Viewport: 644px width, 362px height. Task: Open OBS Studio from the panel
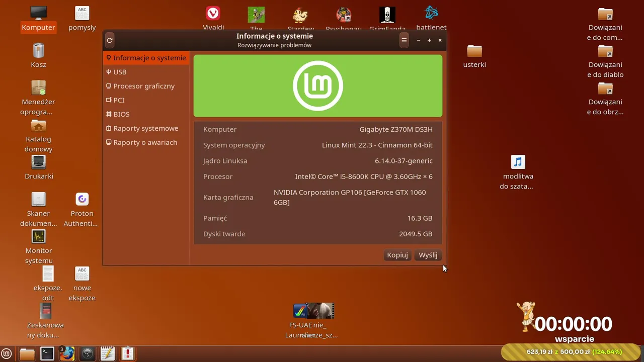(88, 354)
